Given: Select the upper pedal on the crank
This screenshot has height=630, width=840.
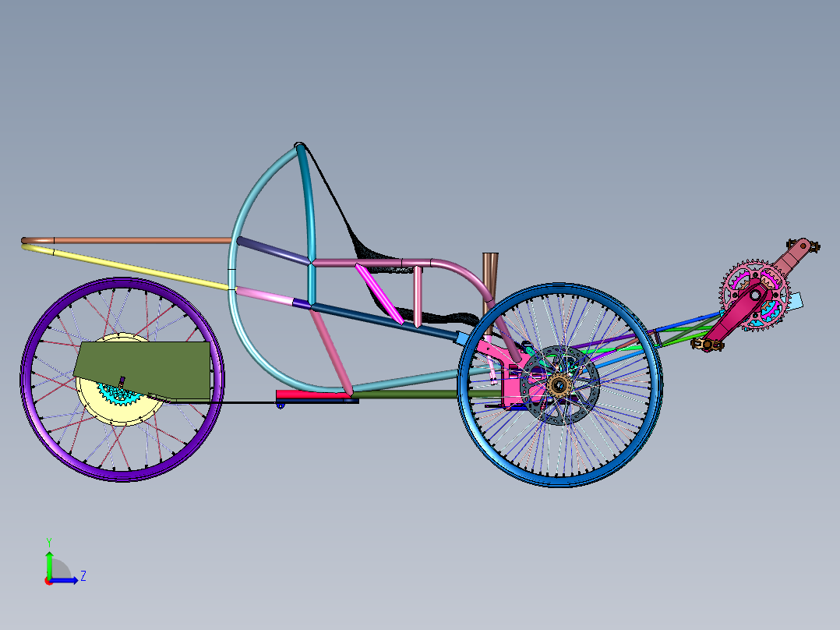Looking at the screenshot, I should tap(814, 246).
